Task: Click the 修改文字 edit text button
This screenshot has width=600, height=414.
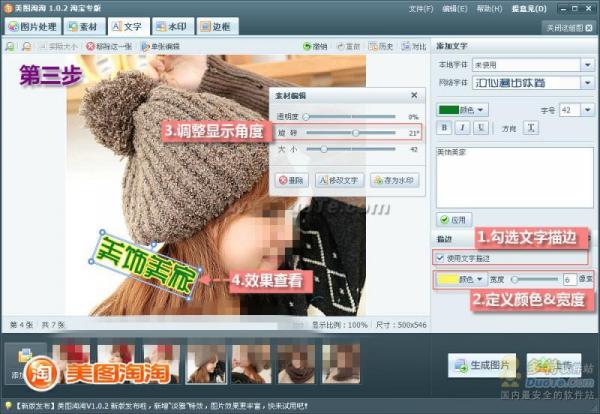Action: (x=339, y=180)
